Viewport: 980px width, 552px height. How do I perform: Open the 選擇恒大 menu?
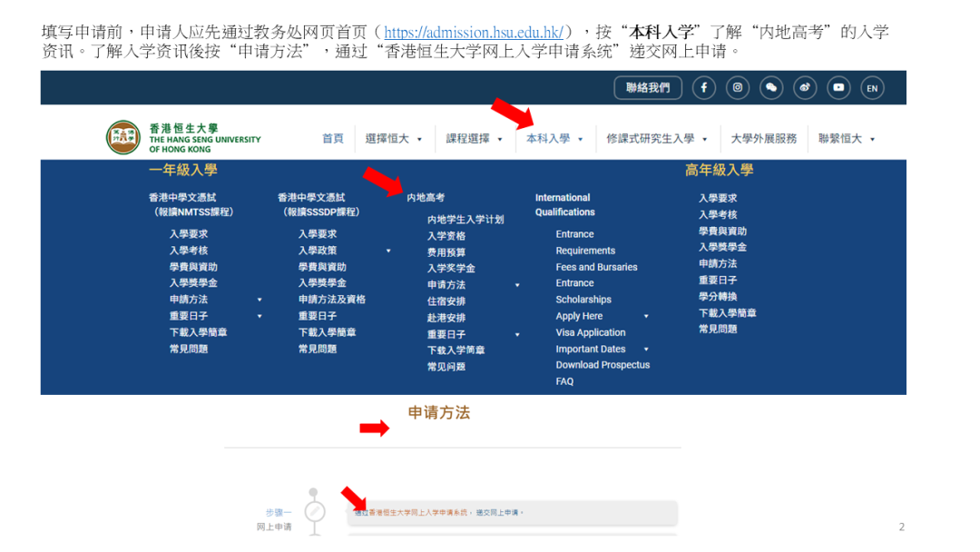point(387,138)
